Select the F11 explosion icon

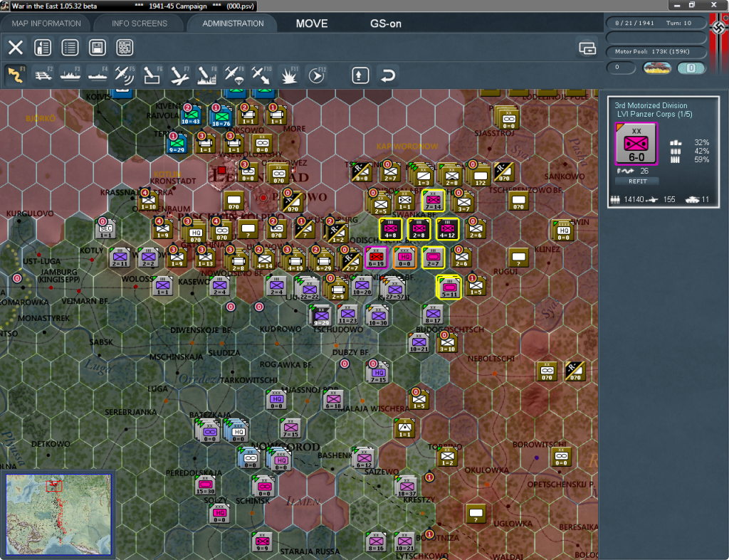[289, 75]
